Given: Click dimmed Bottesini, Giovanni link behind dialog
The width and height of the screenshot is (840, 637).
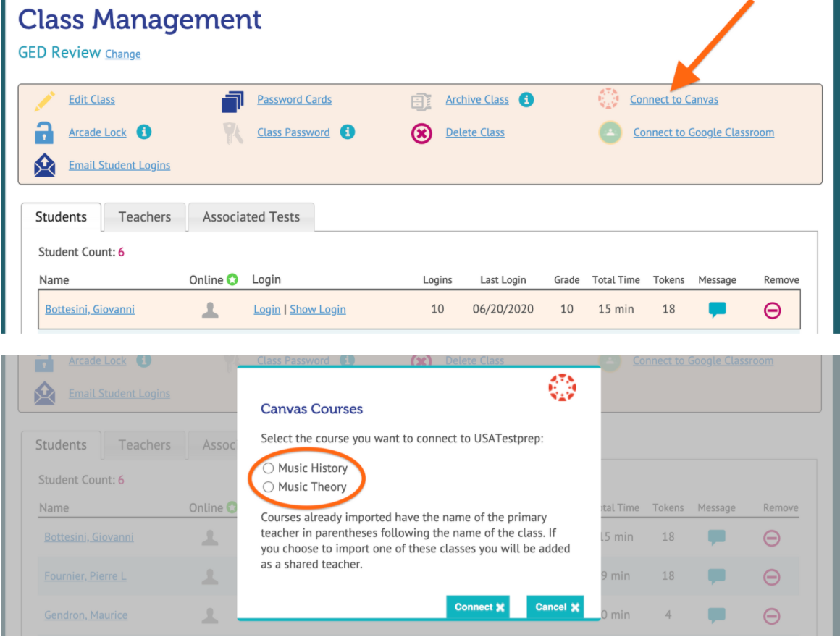Looking at the screenshot, I should pyautogui.click(x=89, y=537).
